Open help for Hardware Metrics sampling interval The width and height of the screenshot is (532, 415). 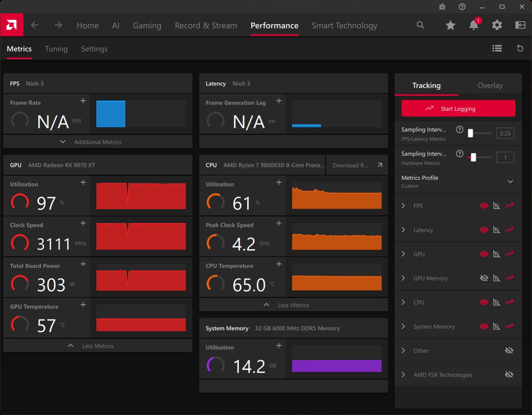click(460, 154)
